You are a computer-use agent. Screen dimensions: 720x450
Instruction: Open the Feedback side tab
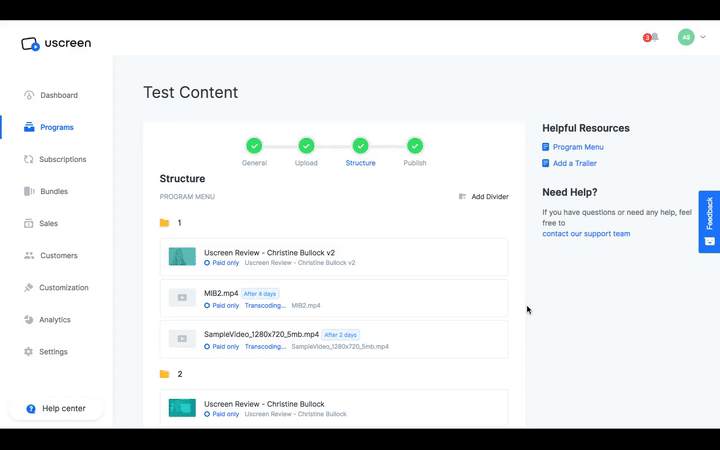[709, 222]
